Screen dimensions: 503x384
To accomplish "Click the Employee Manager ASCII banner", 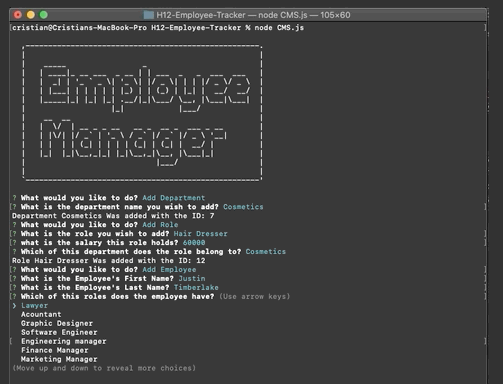I will (142, 113).
